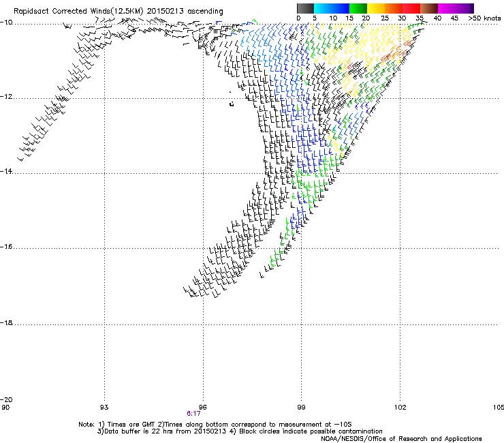Click the green 15-20 knots legend color
This screenshot has height=443, width=504.
pyautogui.click(x=358, y=8)
